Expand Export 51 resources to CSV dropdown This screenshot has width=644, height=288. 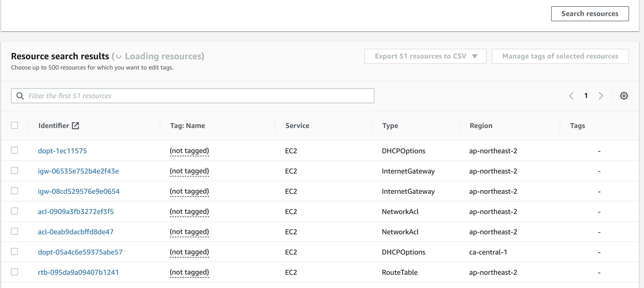pos(425,56)
